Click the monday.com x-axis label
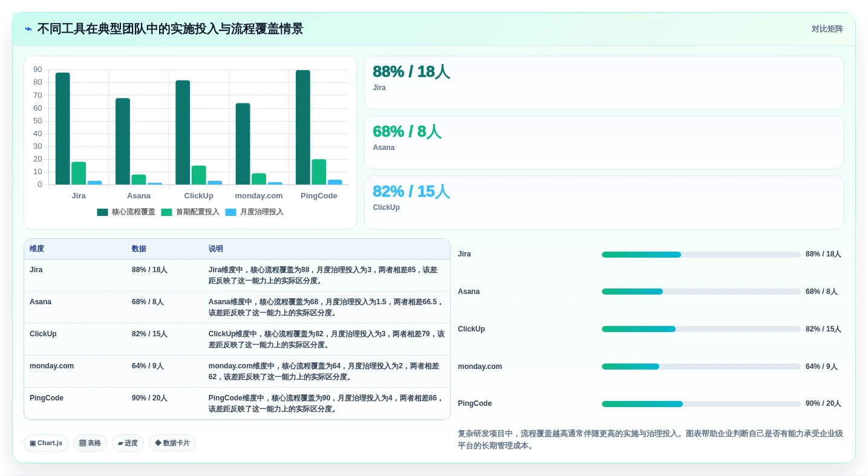The height and width of the screenshot is (476, 868). click(x=259, y=196)
